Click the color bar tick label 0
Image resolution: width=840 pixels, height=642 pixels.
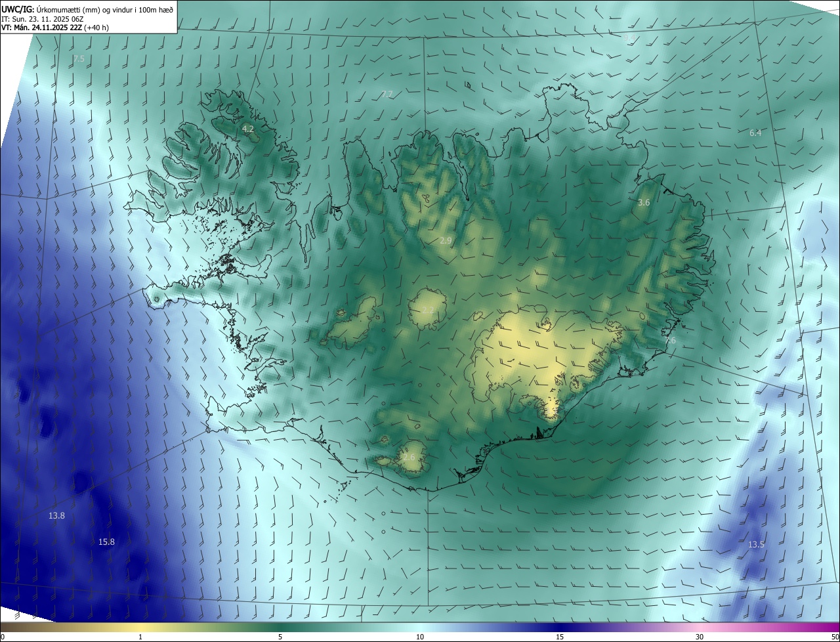click(x=3, y=637)
